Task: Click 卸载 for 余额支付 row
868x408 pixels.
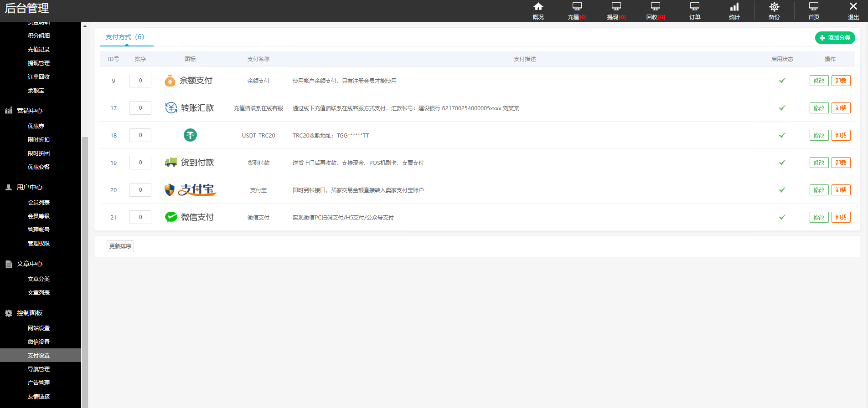Action: click(841, 81)
